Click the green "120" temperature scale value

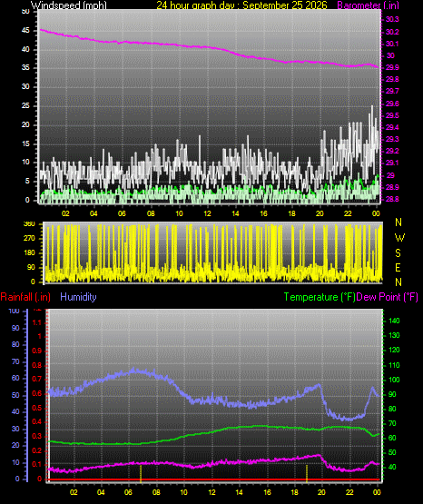tap(394, 350)
